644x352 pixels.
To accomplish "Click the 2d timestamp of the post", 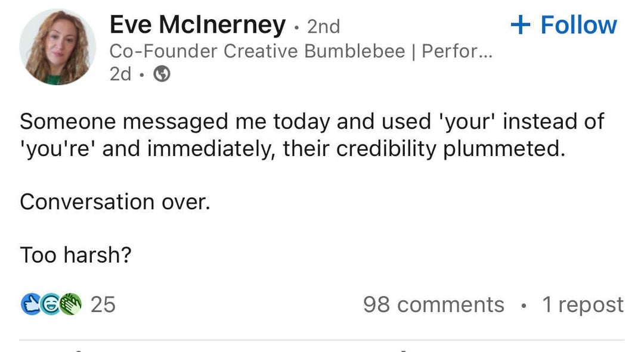I will click(121, 74).
